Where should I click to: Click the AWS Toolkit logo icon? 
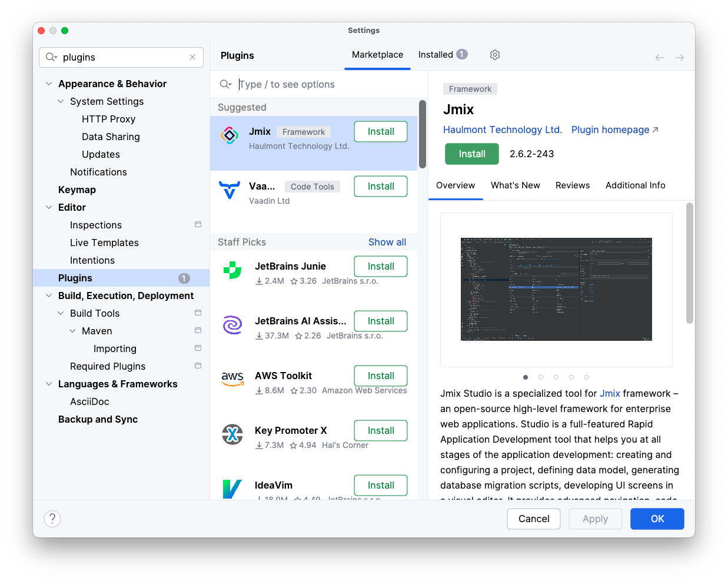[232, 379]
